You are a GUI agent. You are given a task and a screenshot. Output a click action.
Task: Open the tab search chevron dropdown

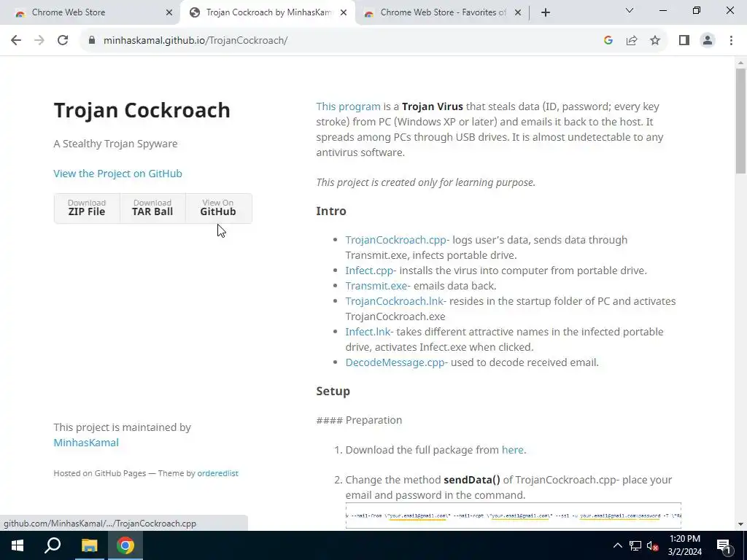pyautogui.click(x=630, y=10)
